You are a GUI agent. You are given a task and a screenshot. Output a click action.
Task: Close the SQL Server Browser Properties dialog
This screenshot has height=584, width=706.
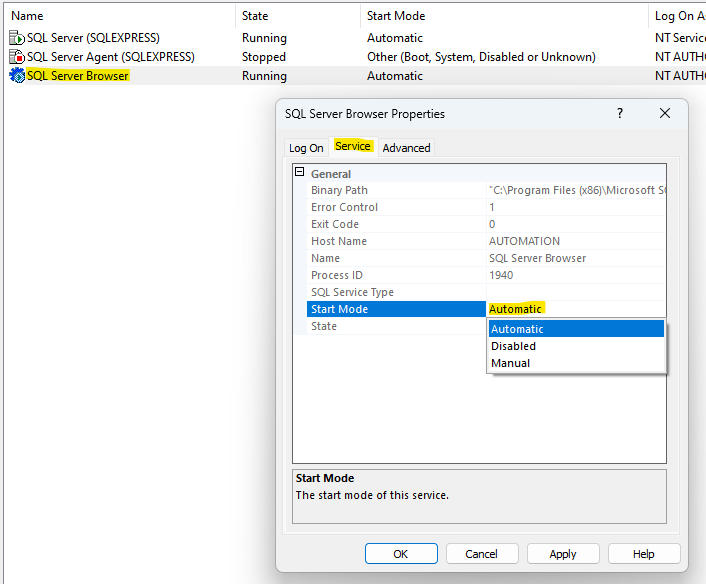665,113
